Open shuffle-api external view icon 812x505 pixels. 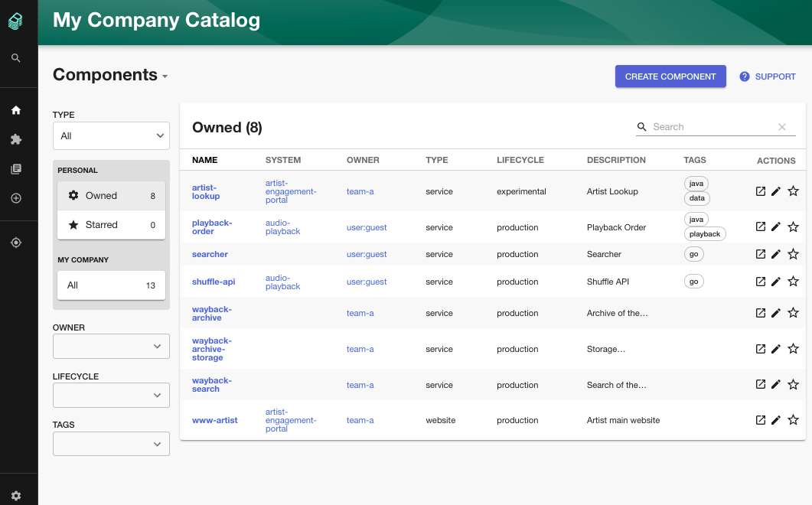tap(760, 282)
